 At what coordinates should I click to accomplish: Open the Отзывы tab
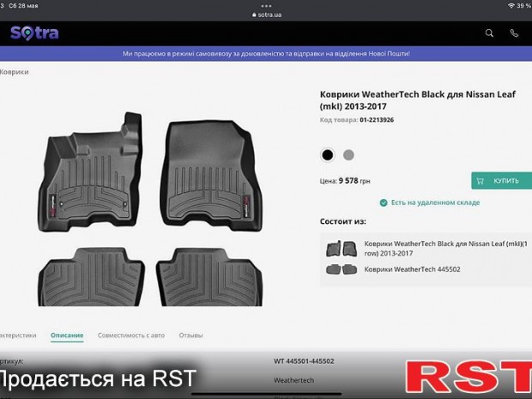tap(190, 336)
